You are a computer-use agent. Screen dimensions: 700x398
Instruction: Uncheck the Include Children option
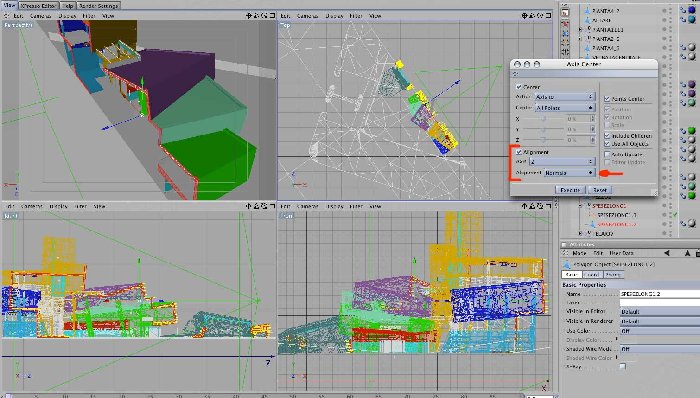tap(607, 135)
